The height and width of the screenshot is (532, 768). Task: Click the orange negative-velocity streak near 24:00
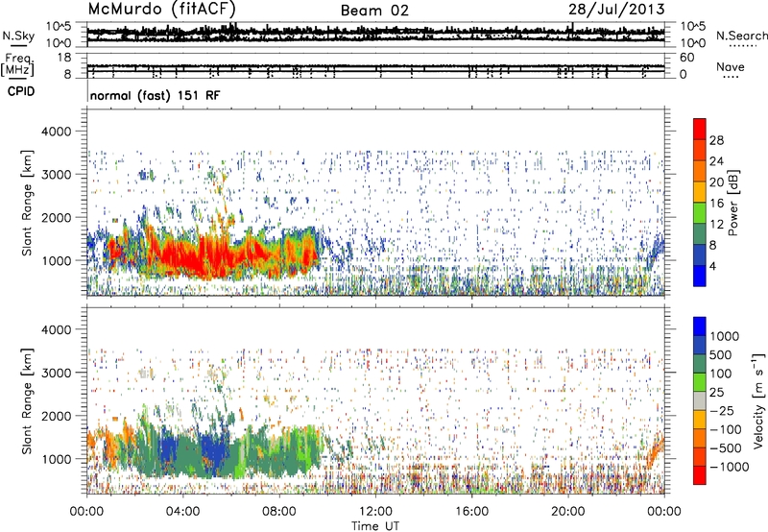pos(657,450)
